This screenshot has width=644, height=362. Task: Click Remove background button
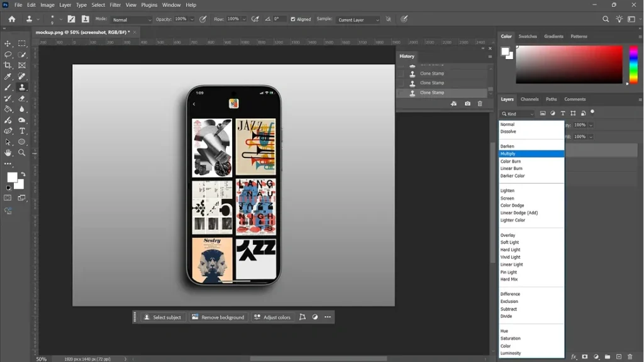click(218, 317)
